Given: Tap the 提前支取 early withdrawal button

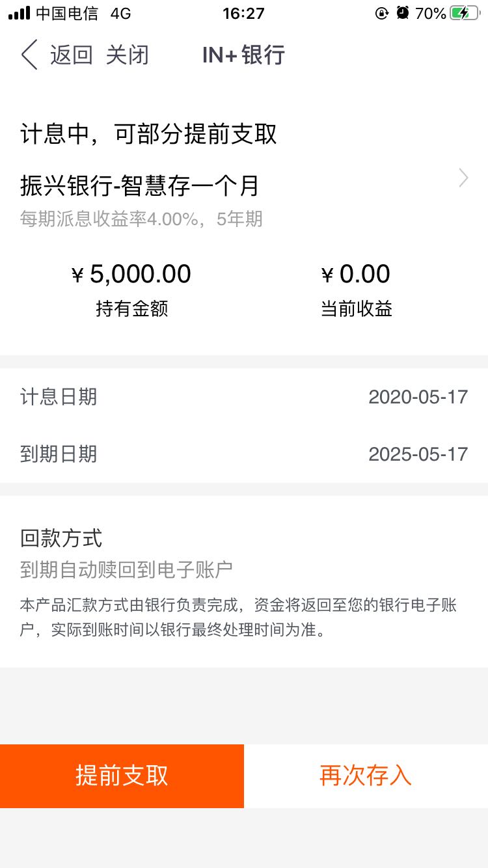Looking at the screenshot, I should tap(122, 776).
